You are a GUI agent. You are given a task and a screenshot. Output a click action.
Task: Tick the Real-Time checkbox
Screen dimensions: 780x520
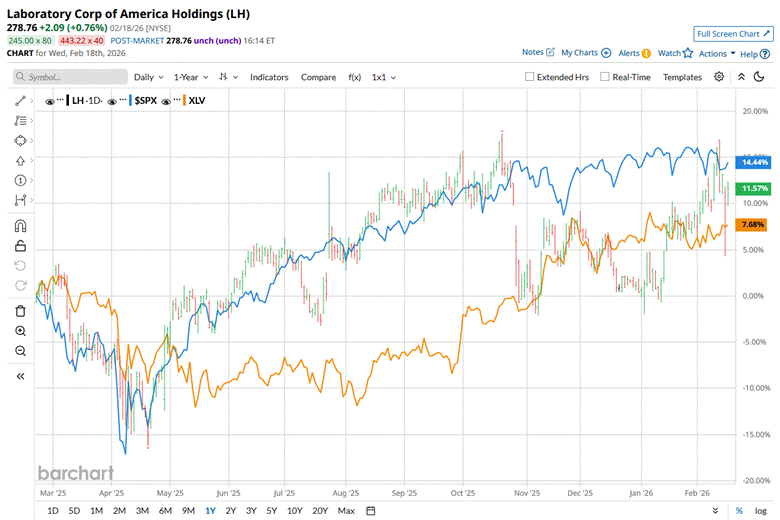(606, 77)
